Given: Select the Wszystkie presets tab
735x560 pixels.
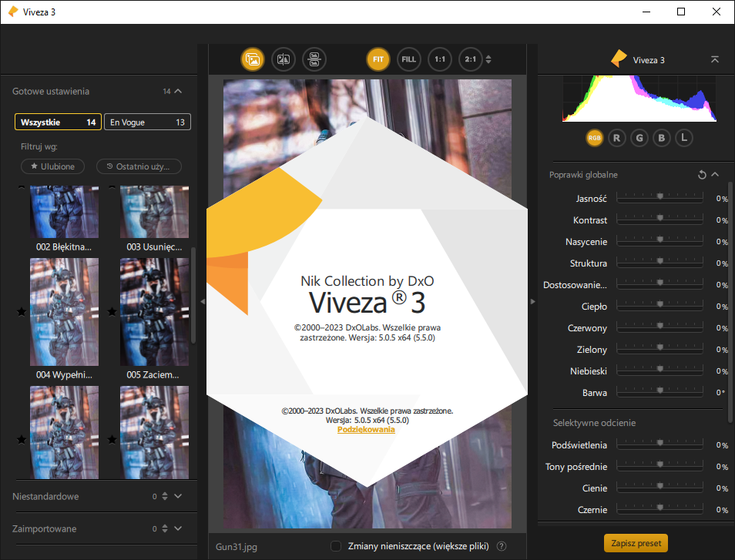Looking at the screenshot, I should click(58, 122).
